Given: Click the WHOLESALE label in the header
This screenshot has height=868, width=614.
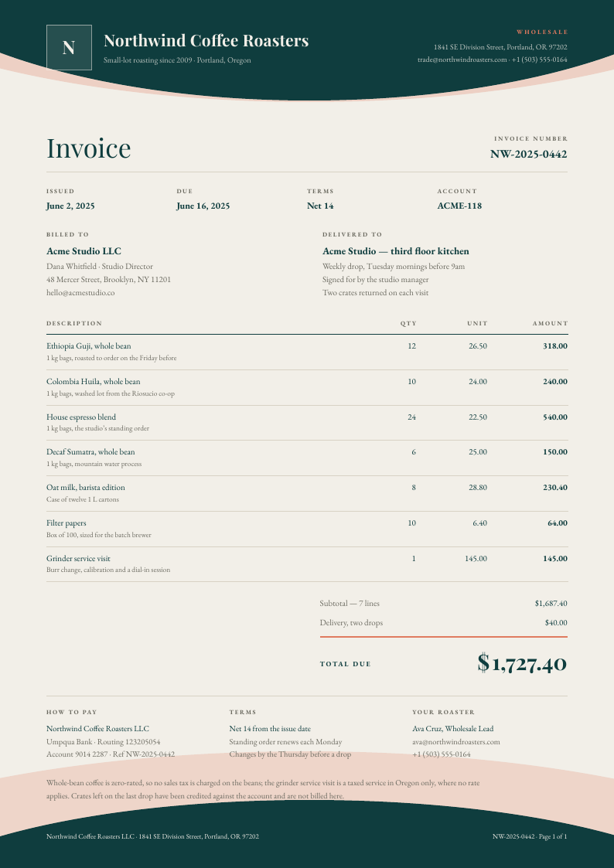Looking at the screenshot, I should [543, 32].
